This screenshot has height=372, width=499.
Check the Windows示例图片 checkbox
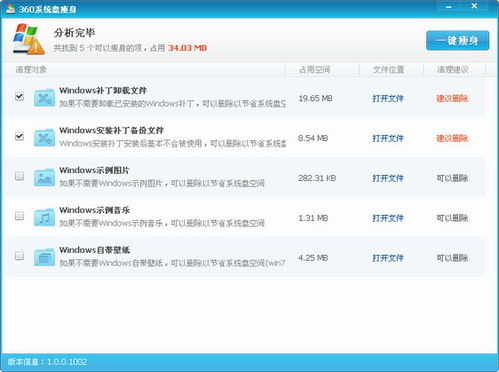[19, 176]
